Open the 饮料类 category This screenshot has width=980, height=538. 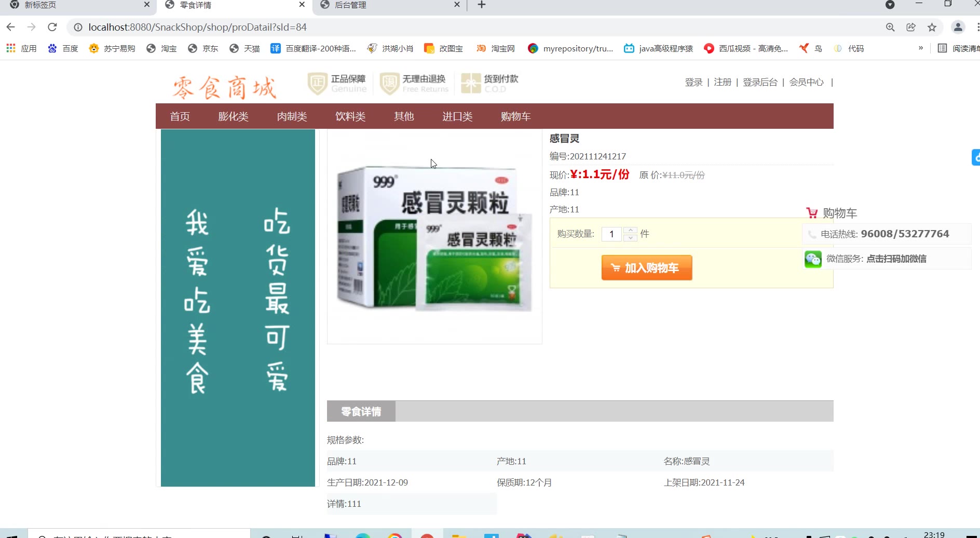coord(350,116)
